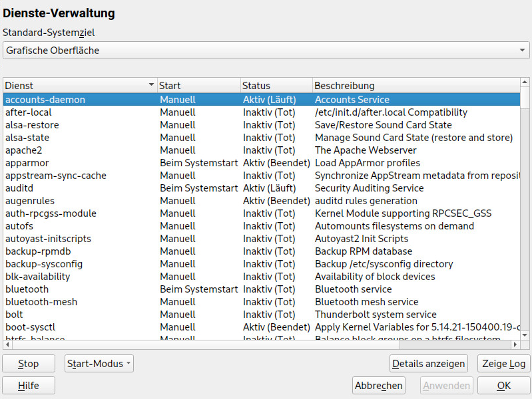Click Details anzeigen button
This screenshot has width=532, height=399.
429,363
